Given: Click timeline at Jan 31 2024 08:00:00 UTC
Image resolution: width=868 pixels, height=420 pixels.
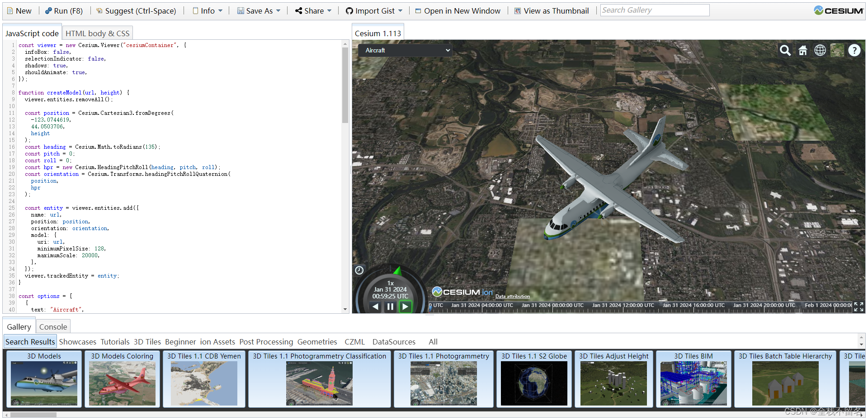Looking at the screenshot, I should (552, 306).
